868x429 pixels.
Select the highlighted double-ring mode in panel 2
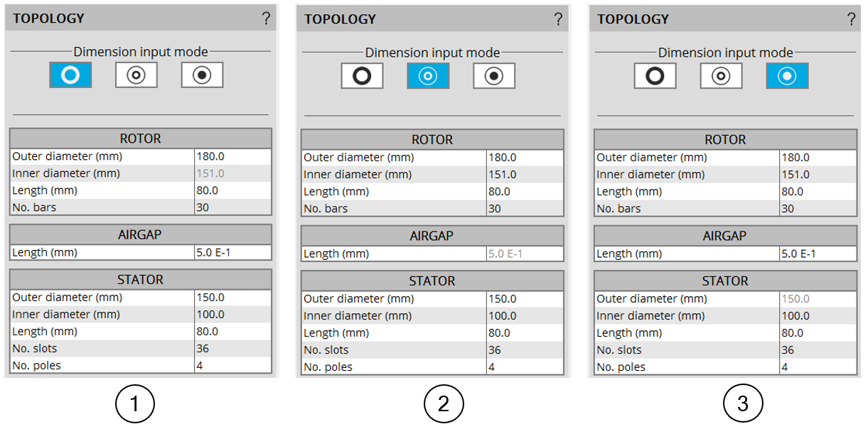[428, 76]
